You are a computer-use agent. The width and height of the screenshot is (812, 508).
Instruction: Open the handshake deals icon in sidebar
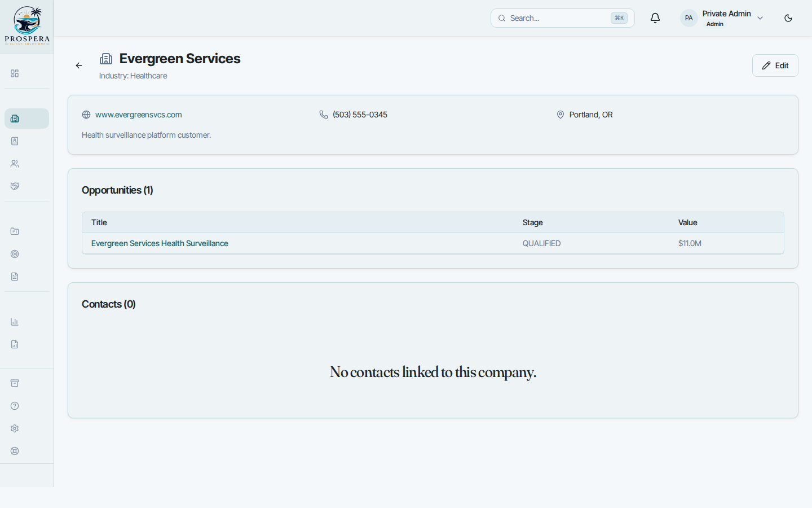[x=15, y=186]
